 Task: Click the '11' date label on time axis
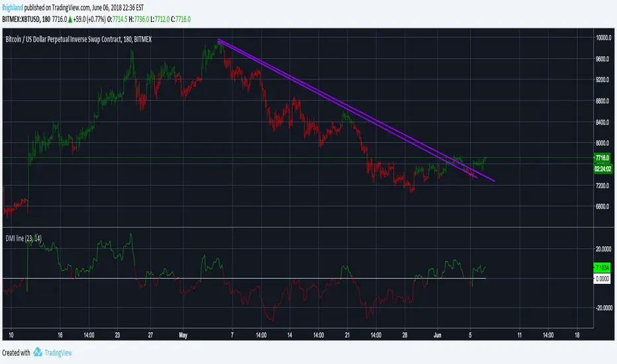[520, 336]
